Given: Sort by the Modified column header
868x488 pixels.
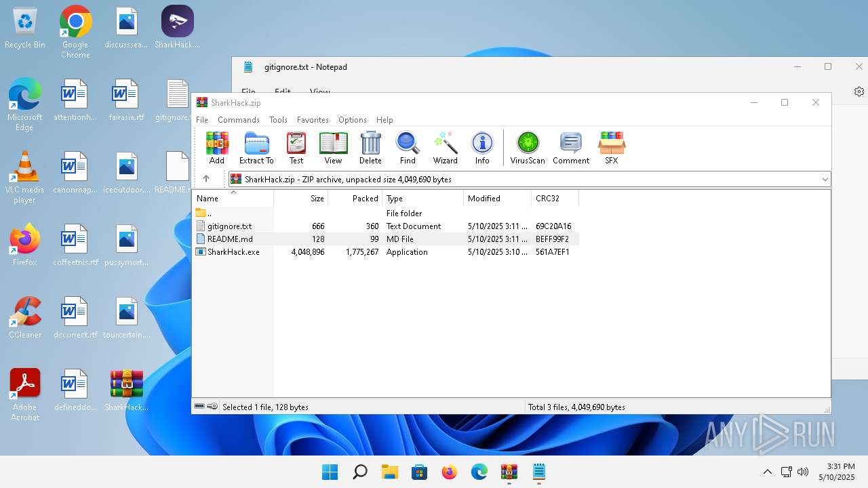Looking at the screenshot, I should pos(498,199).
